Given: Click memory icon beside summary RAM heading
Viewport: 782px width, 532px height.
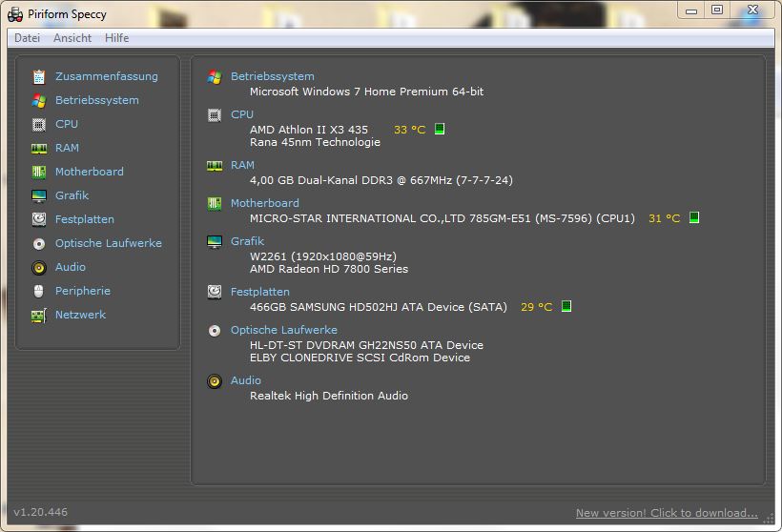Looking at the screenshot, I should tap(215, 166).
